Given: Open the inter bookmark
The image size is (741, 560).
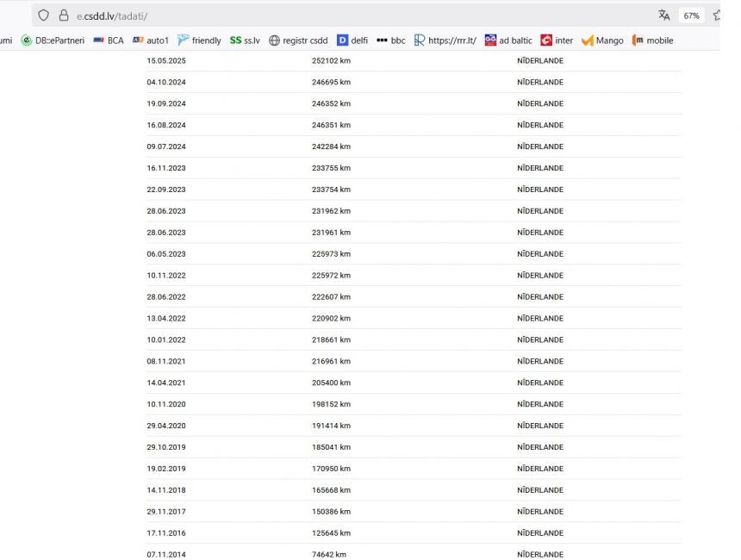Looking at the screenshot, I should point(557,40).
